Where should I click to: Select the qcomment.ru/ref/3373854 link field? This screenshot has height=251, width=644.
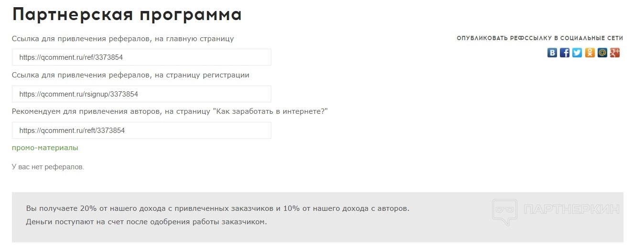click(x=141, y=57)
